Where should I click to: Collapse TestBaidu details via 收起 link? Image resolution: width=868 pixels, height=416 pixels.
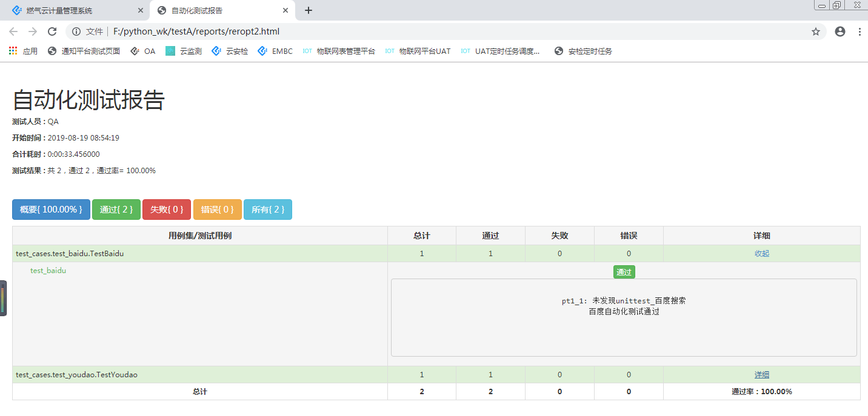(x=761, y=253)
